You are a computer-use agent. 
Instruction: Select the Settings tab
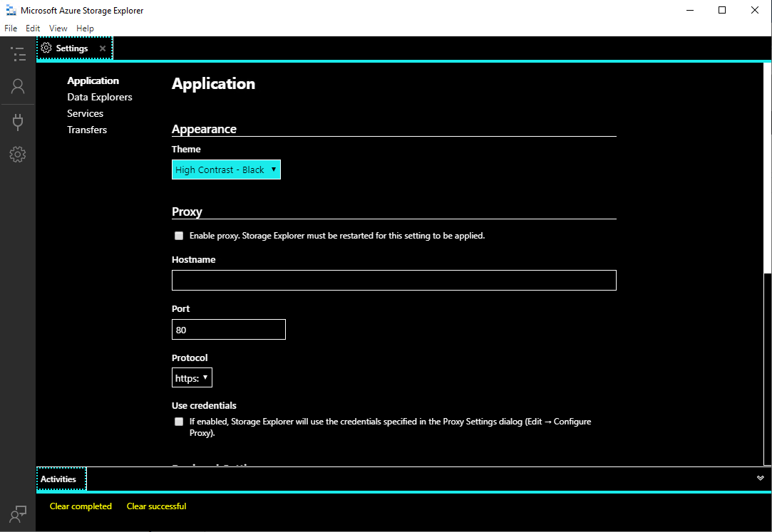[74, 48]
